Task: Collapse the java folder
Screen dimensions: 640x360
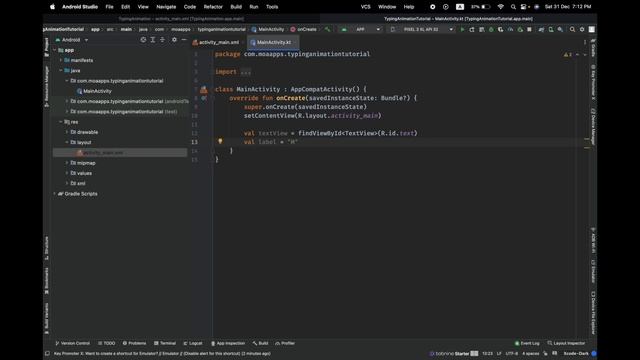Action: [x=61, y=71]
